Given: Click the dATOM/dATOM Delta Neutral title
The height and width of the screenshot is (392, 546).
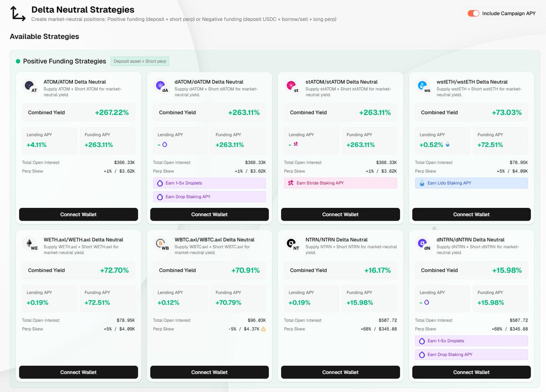Looking at the screenshot, I should coord(209,82).
